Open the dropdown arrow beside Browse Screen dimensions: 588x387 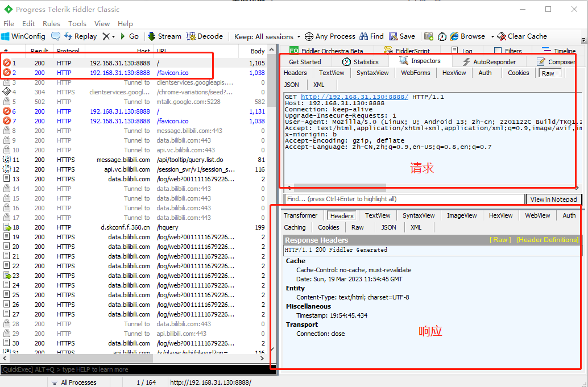tap(492, 37)
